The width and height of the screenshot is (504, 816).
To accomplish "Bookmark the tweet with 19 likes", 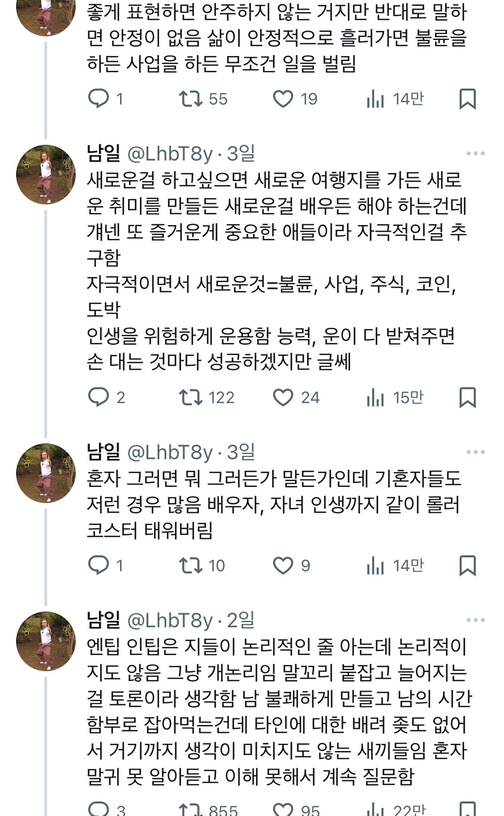I will point(469,99).
